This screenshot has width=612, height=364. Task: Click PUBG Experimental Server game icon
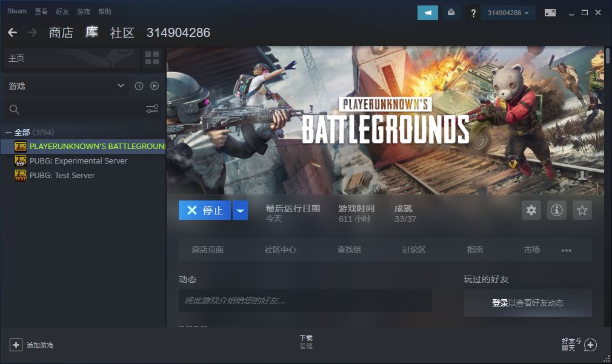coord(20,160)
